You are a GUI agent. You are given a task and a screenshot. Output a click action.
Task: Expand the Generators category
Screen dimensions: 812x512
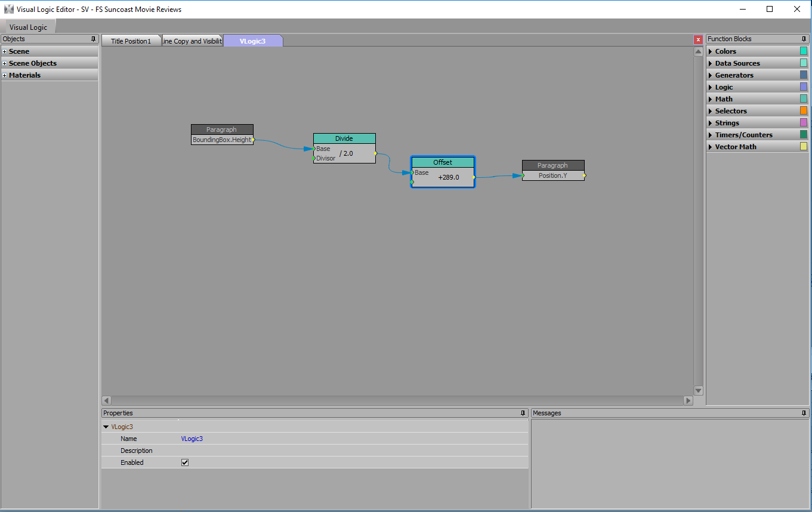pos(711,75)
